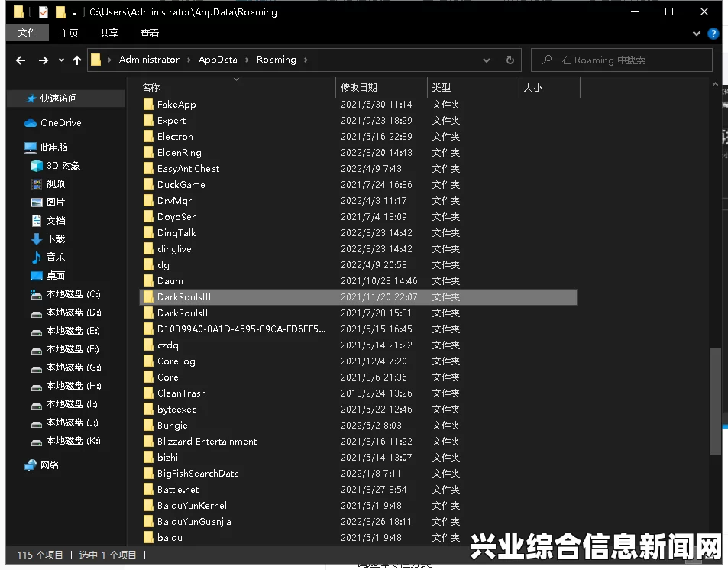The width and height of the screenshot is (728, 570).
Task: Open 快速访问 in sidebar
Action: point(59,98)
